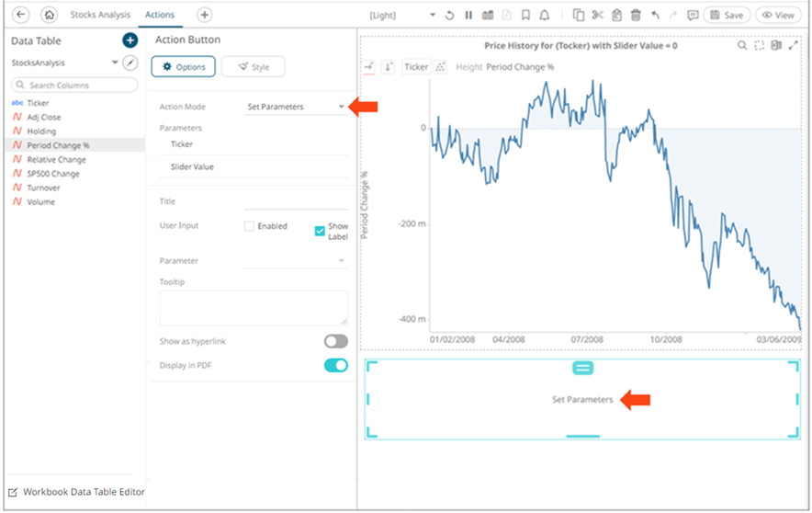812x513 pixels.
Task: Open notifications with the bell icon
Action: tap(545, 16)
